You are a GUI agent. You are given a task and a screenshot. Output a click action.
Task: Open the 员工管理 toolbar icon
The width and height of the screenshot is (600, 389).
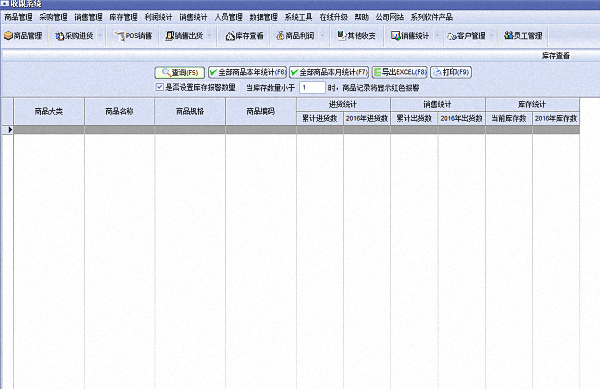523,36
